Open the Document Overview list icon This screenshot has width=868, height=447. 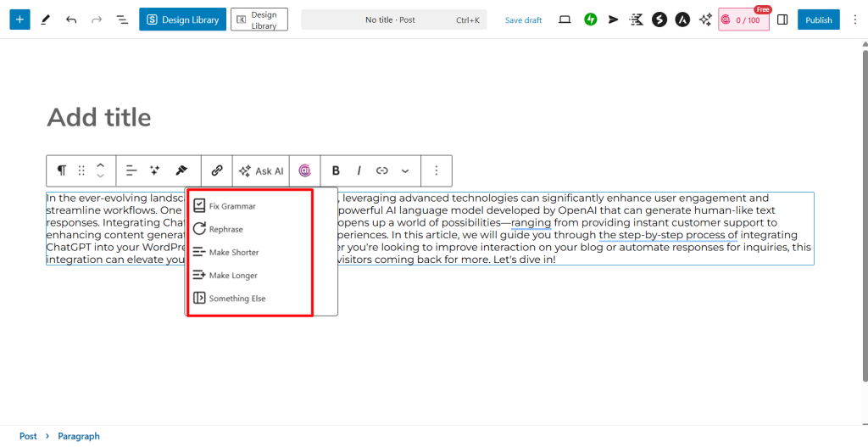point(122,20)
